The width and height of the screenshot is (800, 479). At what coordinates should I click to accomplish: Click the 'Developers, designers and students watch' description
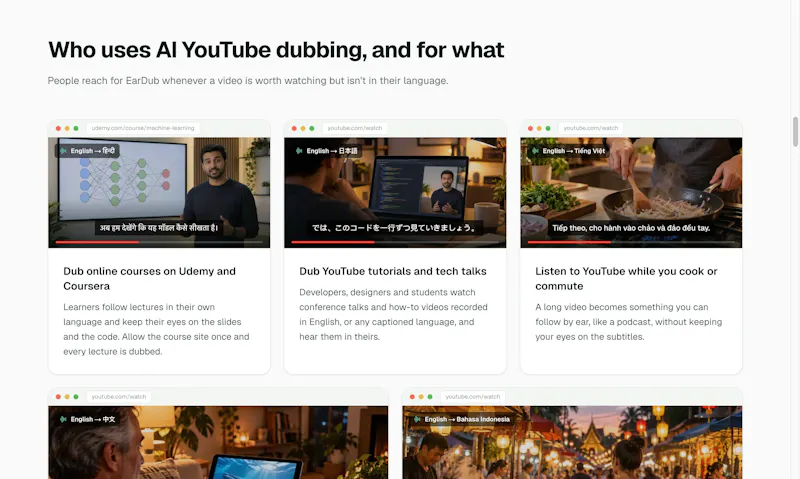coord(393,314)
